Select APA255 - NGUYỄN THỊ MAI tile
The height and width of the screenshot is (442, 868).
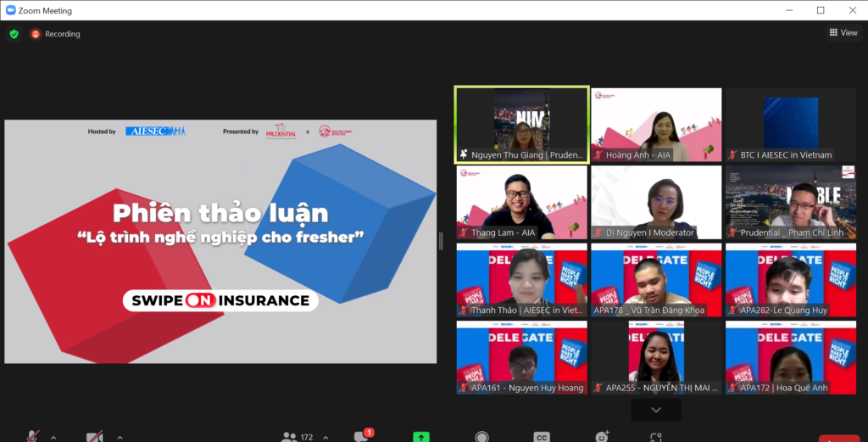(x=656, y=357)
